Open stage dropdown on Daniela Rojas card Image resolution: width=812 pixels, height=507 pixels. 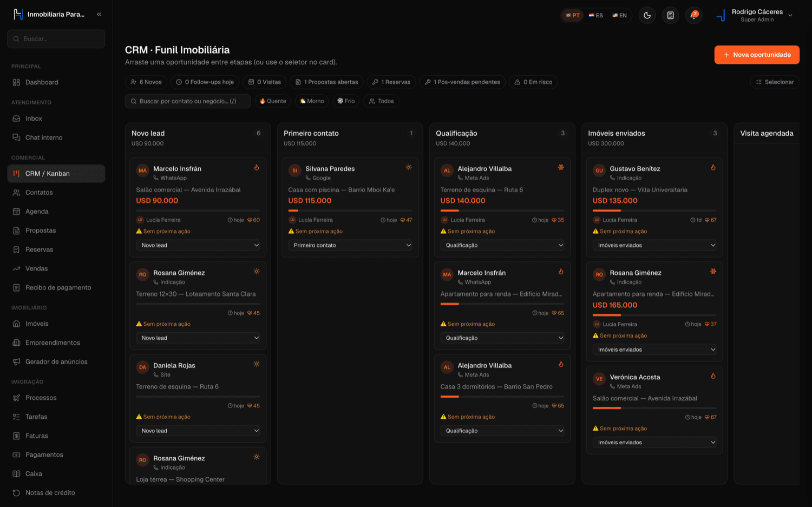[198, 431]
